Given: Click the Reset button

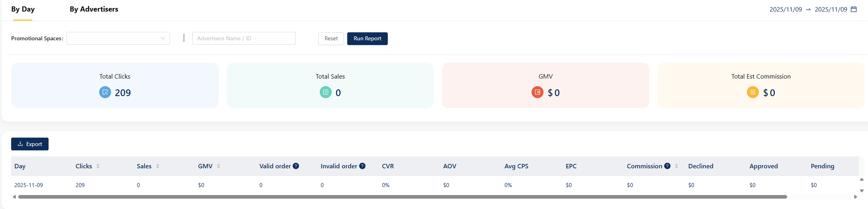Looking at the screenshot, I should click(331, 39).
